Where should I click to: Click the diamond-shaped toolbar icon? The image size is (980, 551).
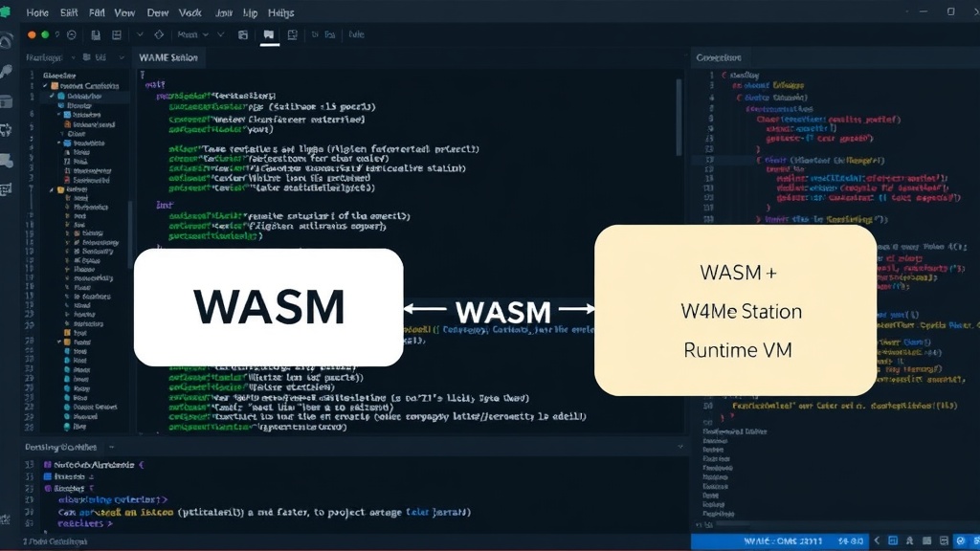tap(159, 35)
